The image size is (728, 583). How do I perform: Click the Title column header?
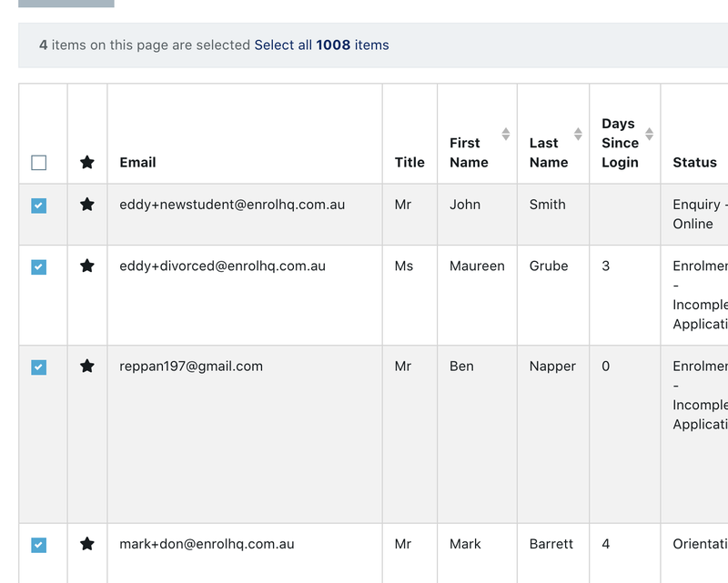tap(409, 162)
